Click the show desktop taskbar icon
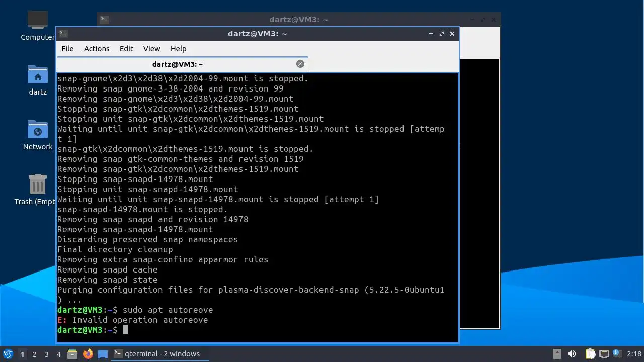The image size is (644, 362). (103, 354)
